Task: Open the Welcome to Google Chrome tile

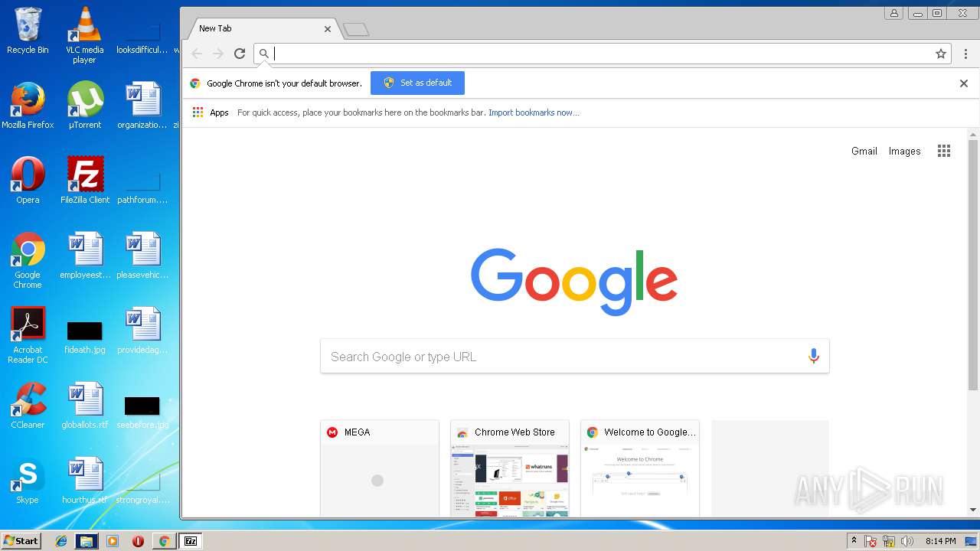Action: (640, 468)
